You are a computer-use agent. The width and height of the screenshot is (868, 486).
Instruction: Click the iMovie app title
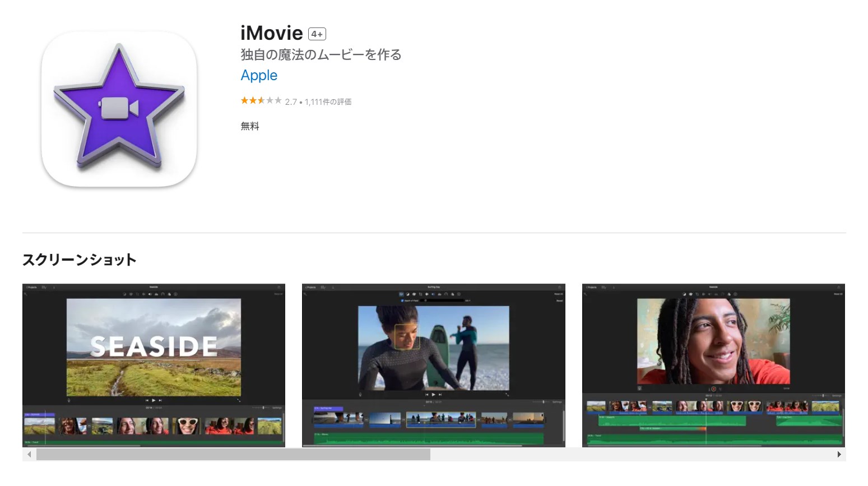[272, 33]
